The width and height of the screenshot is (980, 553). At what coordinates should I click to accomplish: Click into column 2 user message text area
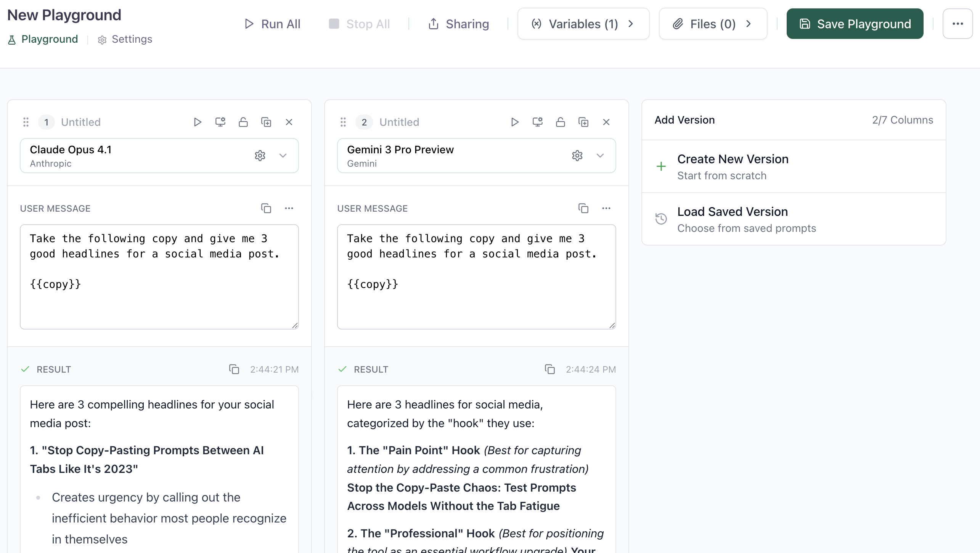(x=476, y=305)
